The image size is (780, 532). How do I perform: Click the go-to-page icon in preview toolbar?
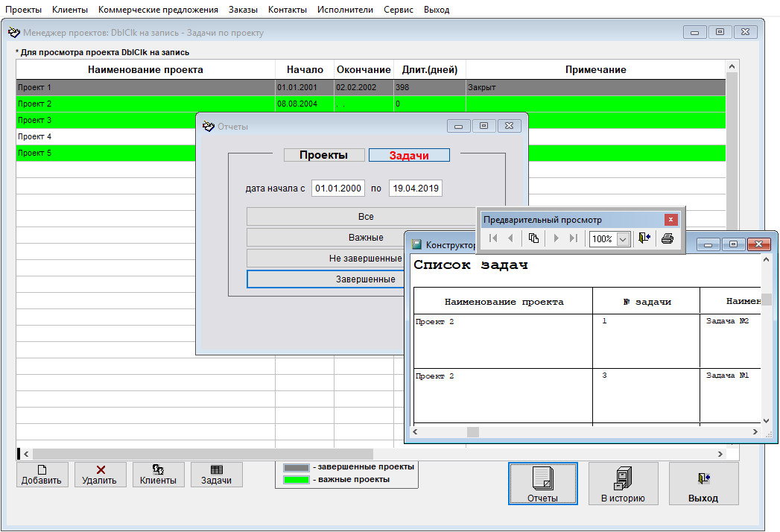(533, 238)
